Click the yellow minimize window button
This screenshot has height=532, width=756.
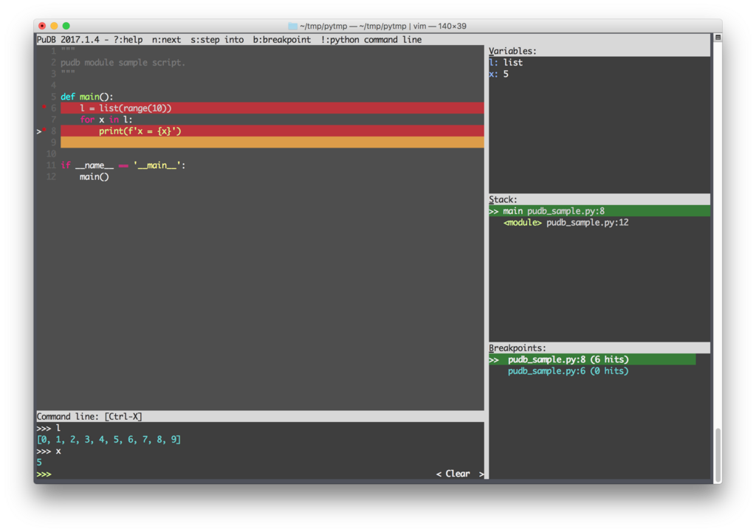point(54,26)
